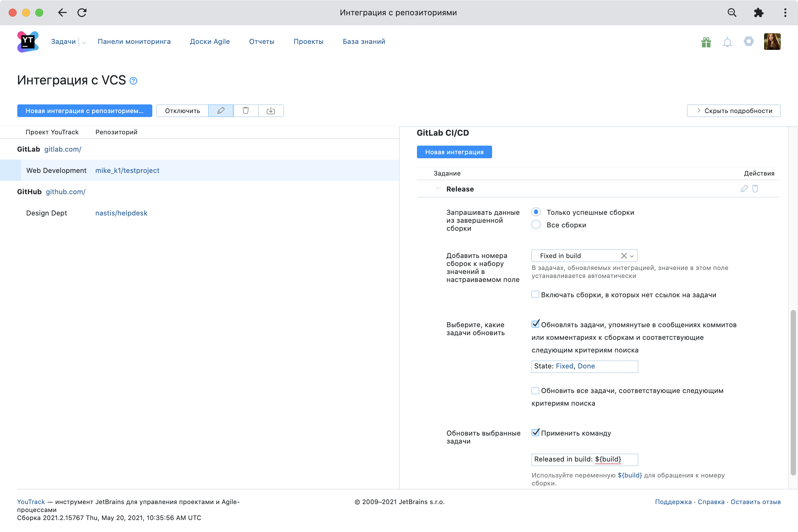Click the YouTrack logo icon

coord(28,41)
